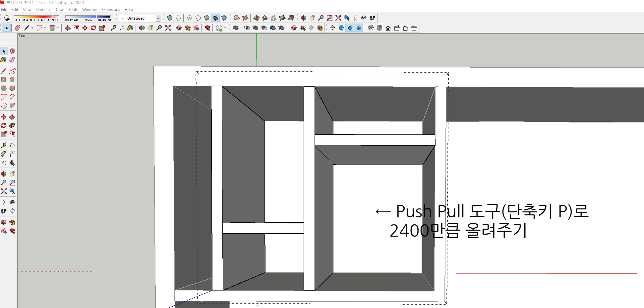Open the Extension Manager
The height and width of the screenshot is (308, 644).
pyautogui.click(x=207, y=28)
